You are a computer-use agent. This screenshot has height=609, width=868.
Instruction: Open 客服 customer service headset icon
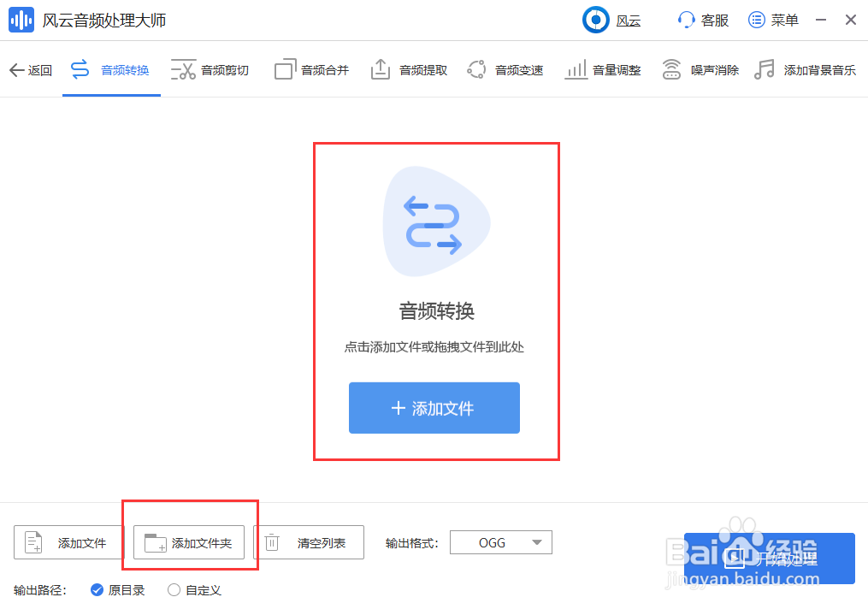(x=686, y=21)
